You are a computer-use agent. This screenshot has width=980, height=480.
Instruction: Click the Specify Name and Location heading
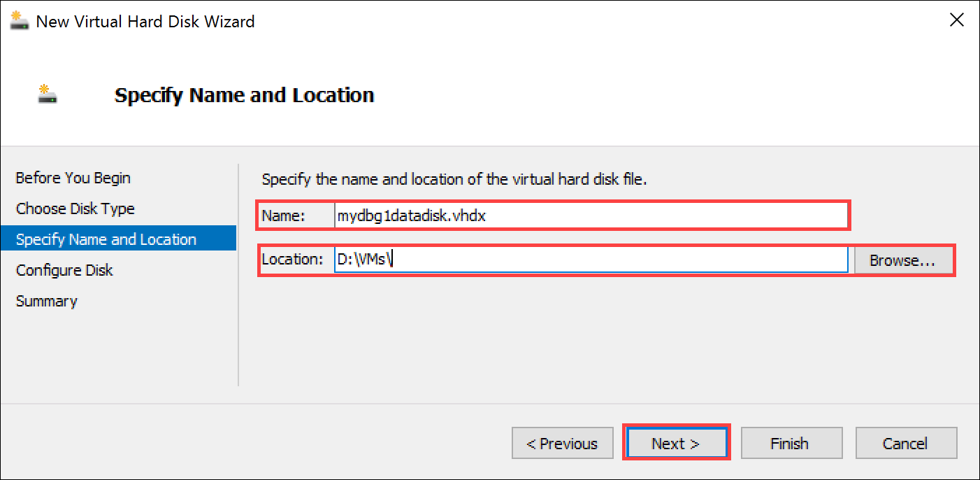(243, 94)
